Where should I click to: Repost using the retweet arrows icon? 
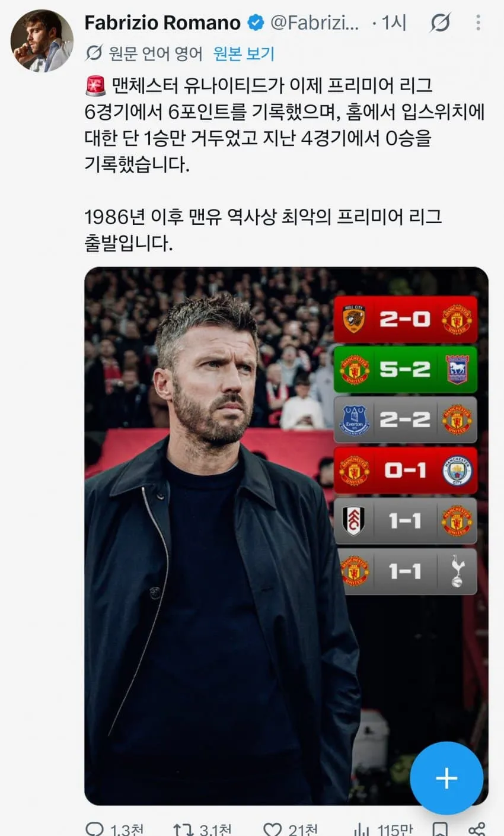[x=183, y=829]
